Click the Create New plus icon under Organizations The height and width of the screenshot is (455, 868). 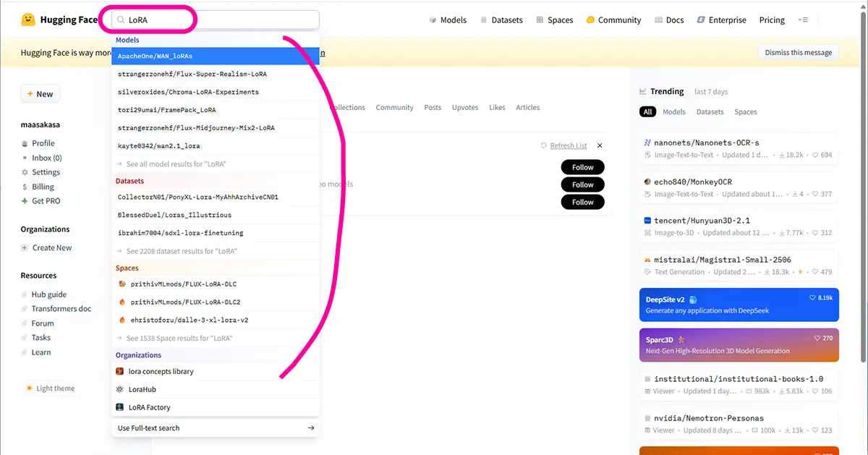pyautogui.click(x=25, y=247)
